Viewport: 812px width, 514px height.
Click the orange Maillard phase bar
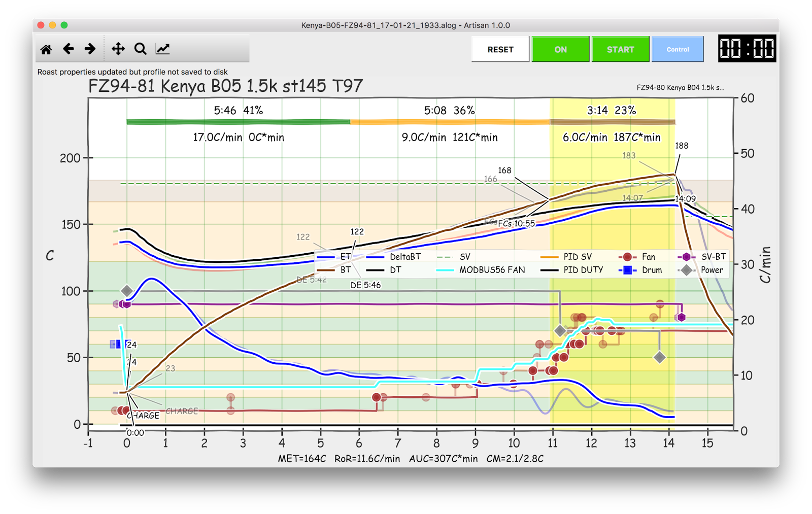[450, 122]
